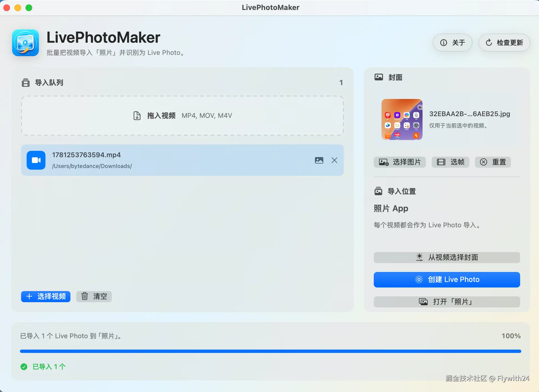Click the 已导入 1 个 Live Photo 到「照片」message
This screenshot has height=392, width=539.
coord(71,336)
